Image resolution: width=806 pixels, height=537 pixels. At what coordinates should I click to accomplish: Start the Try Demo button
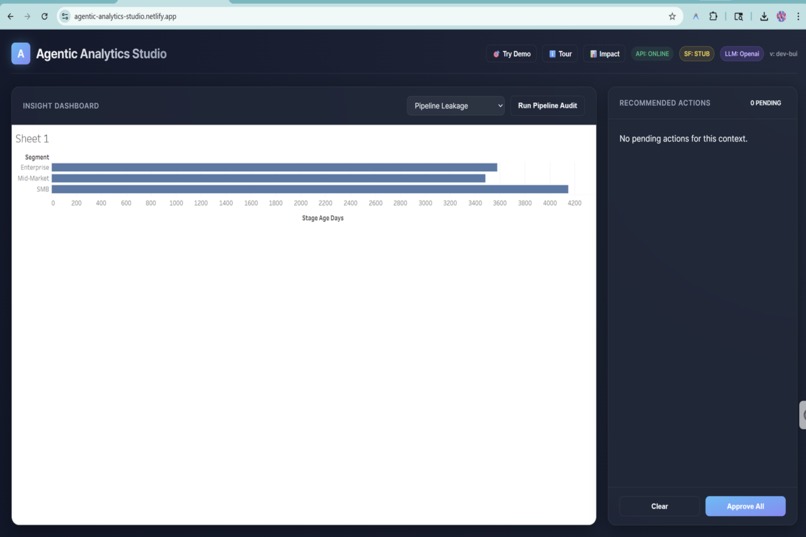511,54
